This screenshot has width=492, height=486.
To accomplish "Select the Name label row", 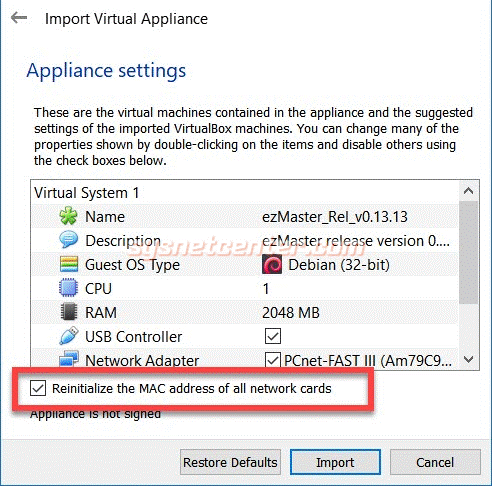I will pos(105,217).
